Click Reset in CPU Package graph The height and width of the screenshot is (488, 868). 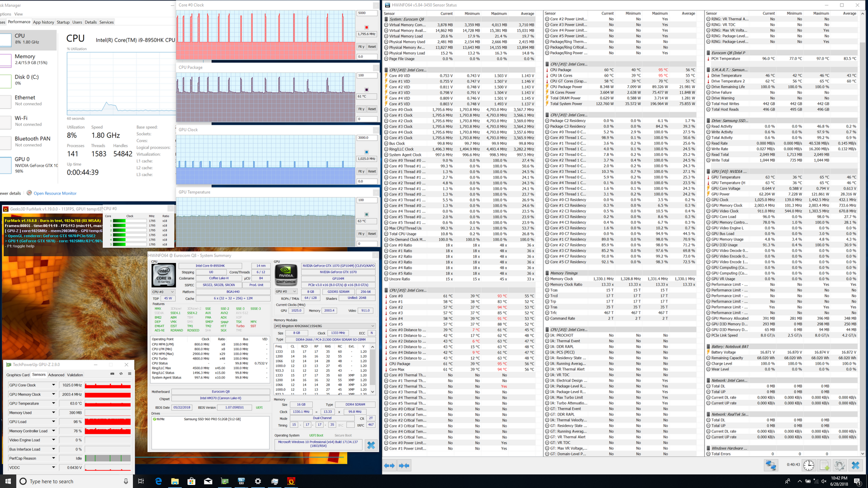click(x=372, y=109)
